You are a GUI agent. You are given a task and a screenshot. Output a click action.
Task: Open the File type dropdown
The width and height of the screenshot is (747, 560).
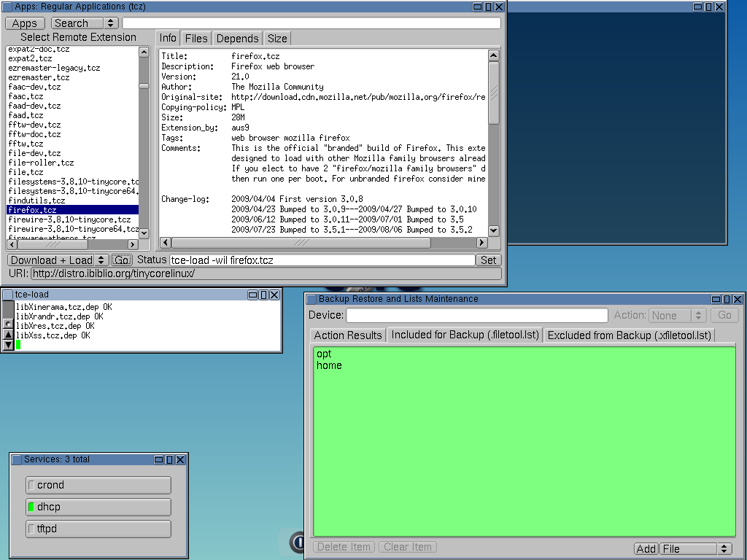696,548
